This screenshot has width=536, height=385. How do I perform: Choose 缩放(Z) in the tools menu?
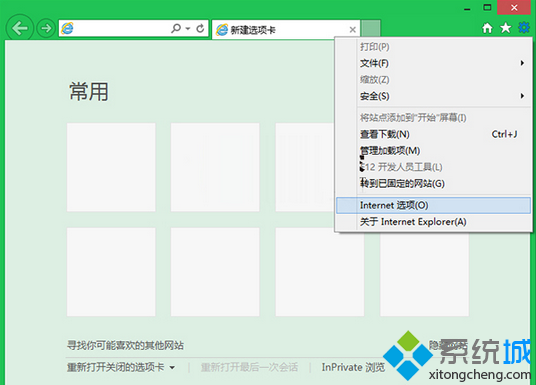point(433,79)
